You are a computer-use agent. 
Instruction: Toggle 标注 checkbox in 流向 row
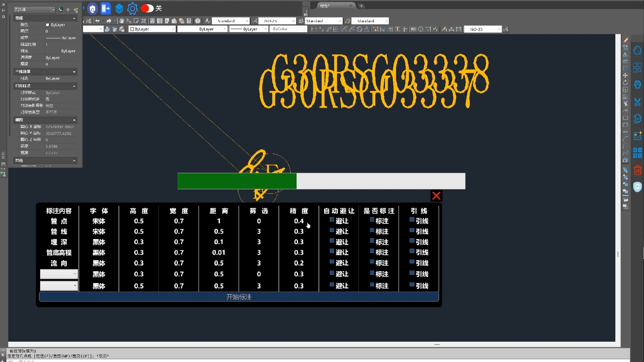tap(372, 262)
